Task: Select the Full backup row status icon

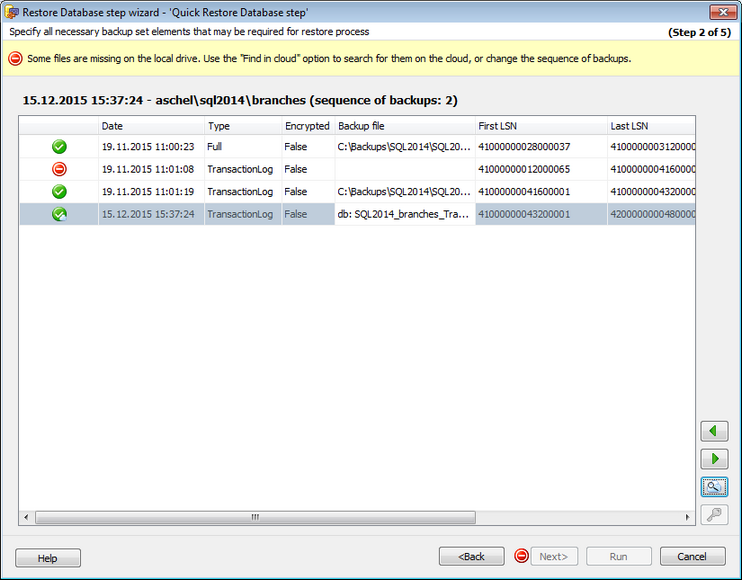Action: coord(59,147)
